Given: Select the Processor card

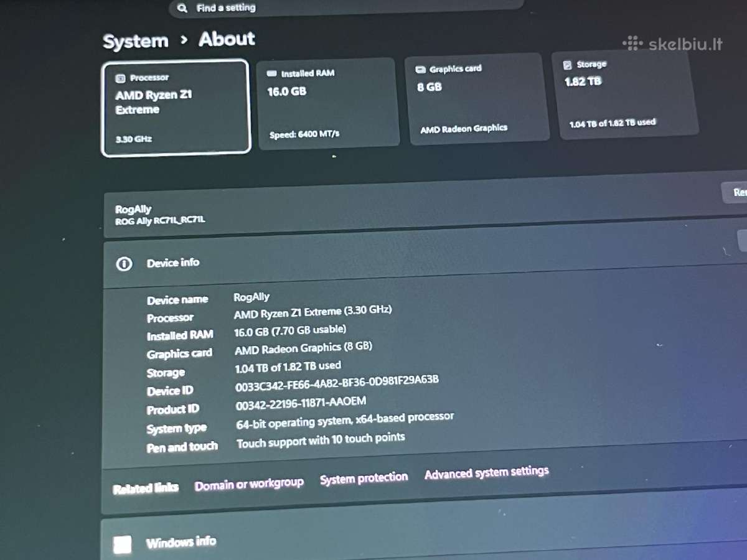Looking at the screenshot, I should coord(176,107).
